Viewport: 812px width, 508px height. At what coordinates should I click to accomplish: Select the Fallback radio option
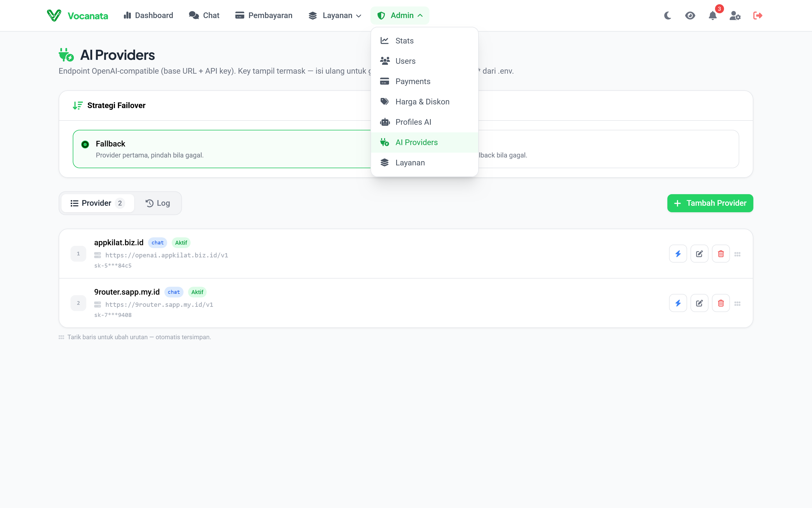pos(85,144)
